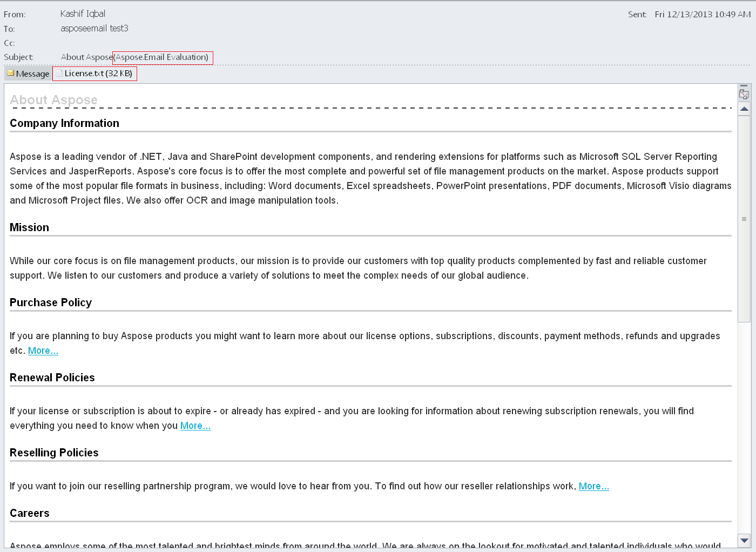Screen dimensions: 756x552
Task: Open the License.txt attachment tab
Action: (94, 73)
